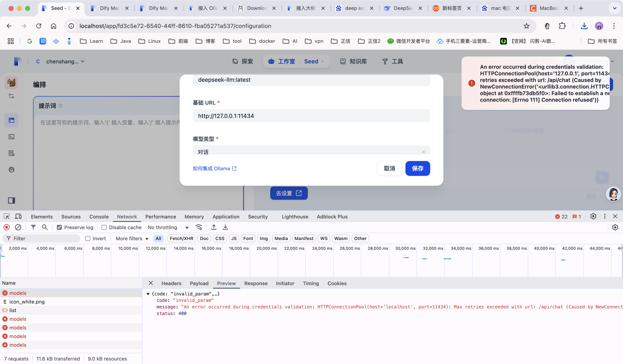Viewport: 623px width, 364px height.
Task: Uncheck the Preserve log checkbox
Action: point(59,227)
